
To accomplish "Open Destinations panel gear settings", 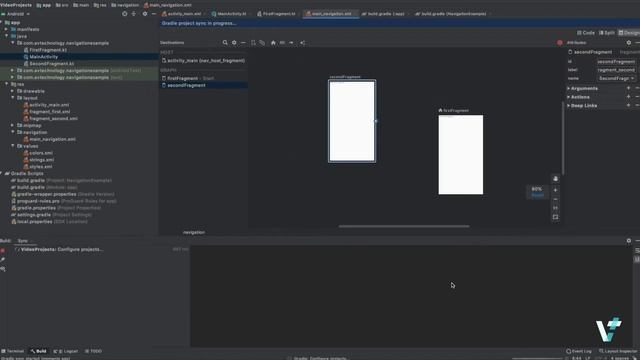I will click(x=234, y=42).
